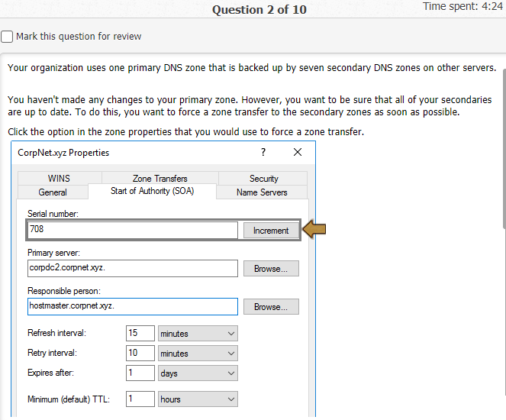Click the dialog help question mark icon
The image size is (506, 420).
pyautogui.click(x=263, y=153)
